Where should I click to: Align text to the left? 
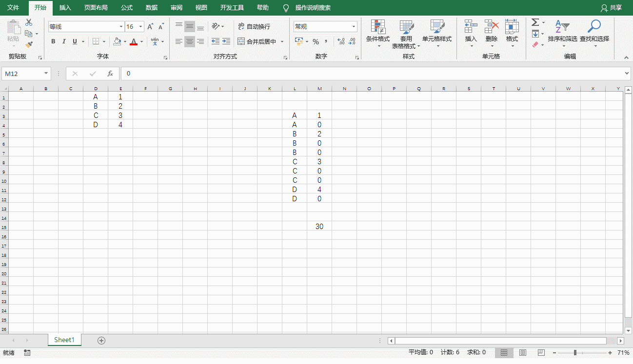tap(178, 41)
